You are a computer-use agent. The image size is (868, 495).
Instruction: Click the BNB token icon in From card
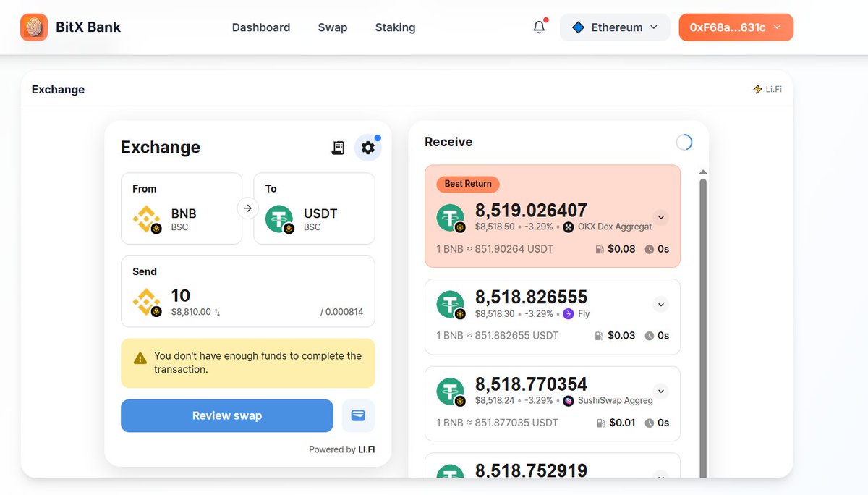(x=147, y=219)
